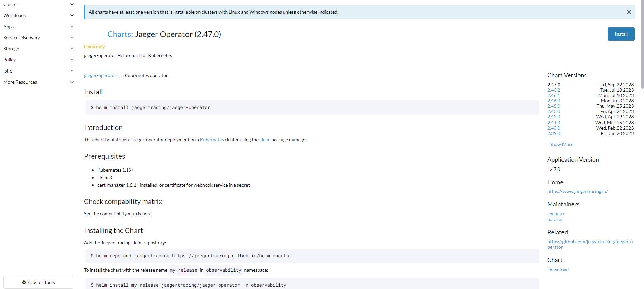Select chart version 2.42.0
This screenshot has height=289, width=644.
click(554, 117)
